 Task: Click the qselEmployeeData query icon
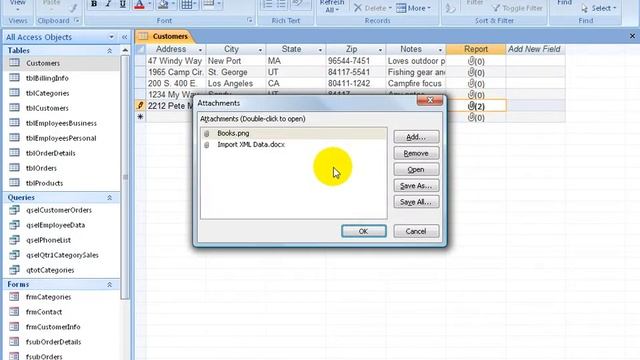14,225
